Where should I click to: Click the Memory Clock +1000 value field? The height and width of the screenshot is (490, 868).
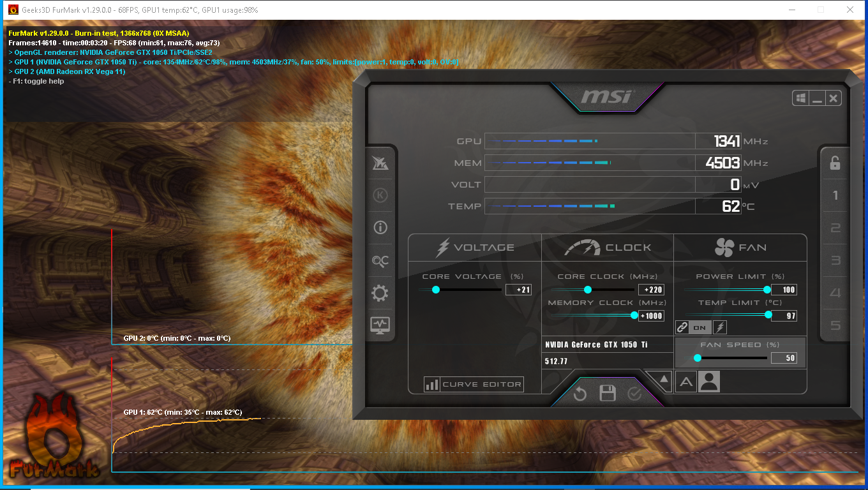(x=652, y=316)
